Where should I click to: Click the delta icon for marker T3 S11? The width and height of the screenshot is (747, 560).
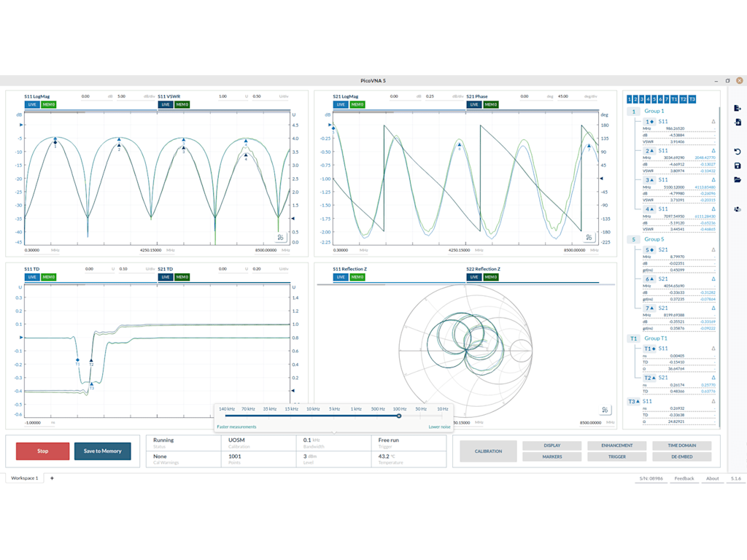pyautogui.click(x=713, y=402)
